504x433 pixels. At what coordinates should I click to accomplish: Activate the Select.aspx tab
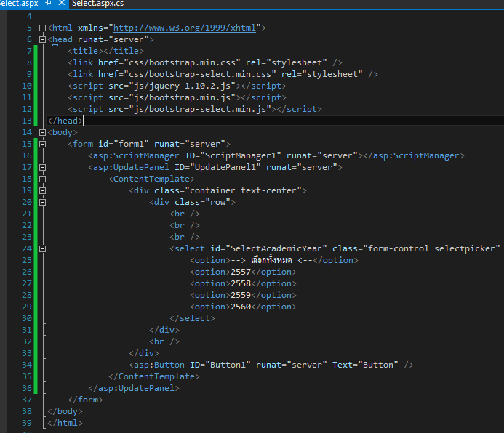pyautogui.click(x=19, y=4)
